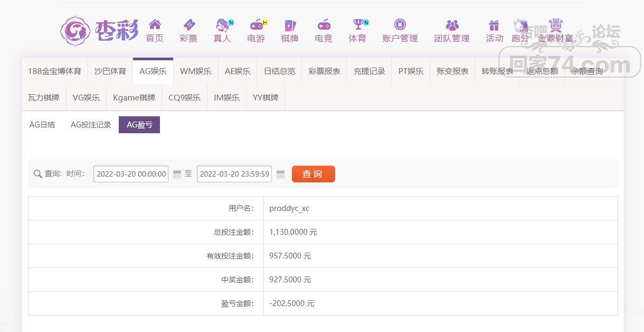Click start time field 2022-03-20 00:00:00
Screen dimensions: 644x332
click(x=131, y=174)
